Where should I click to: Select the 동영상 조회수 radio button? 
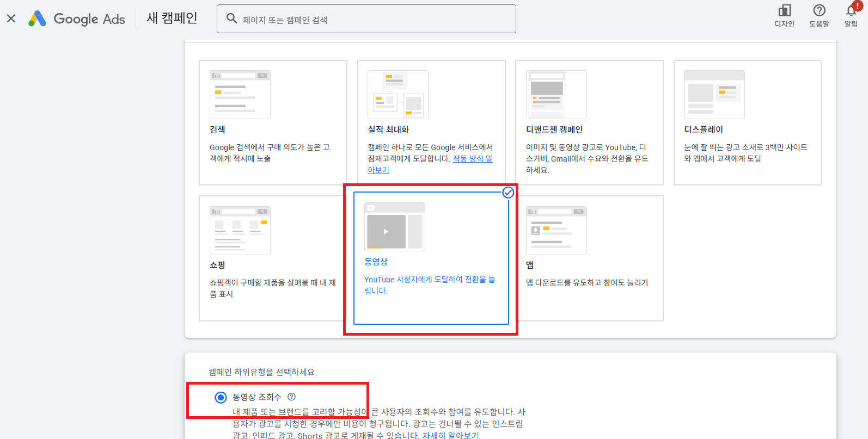221,397
